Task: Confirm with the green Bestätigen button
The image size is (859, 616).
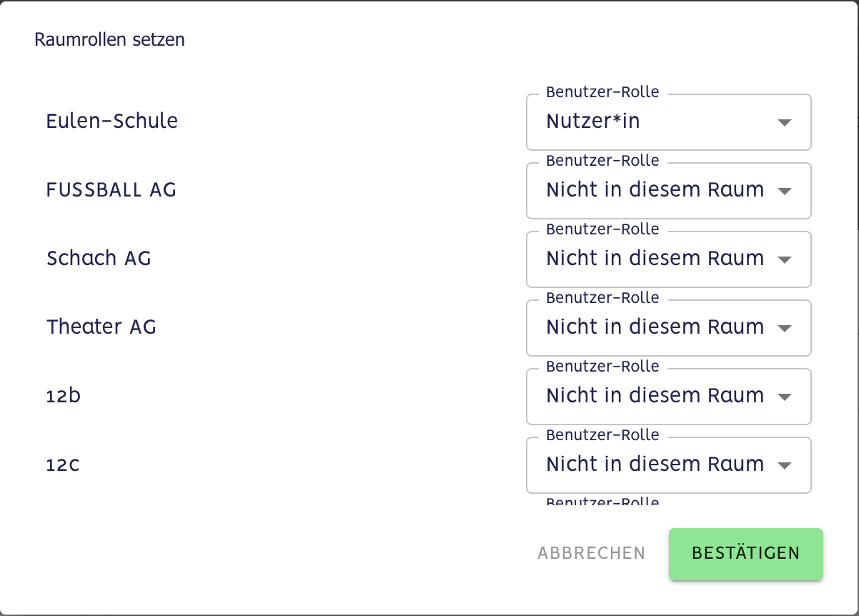Action: 745,553
